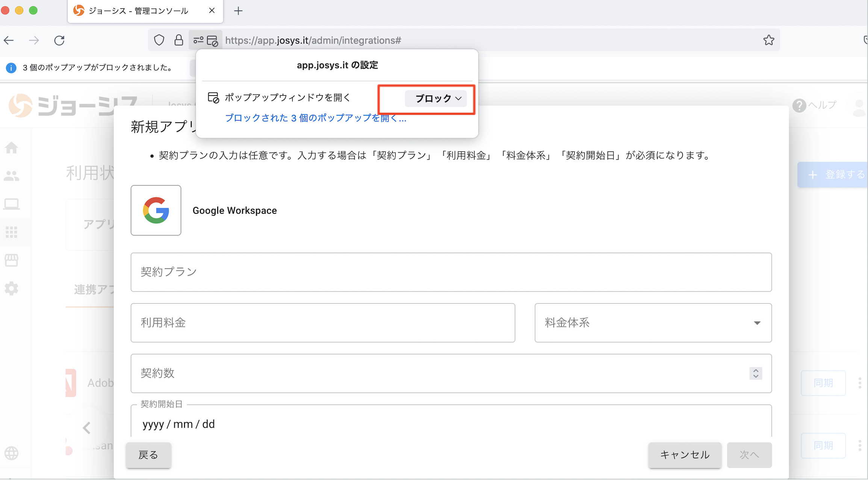Open the blocked 3 popups link

(x=316, y=118)
